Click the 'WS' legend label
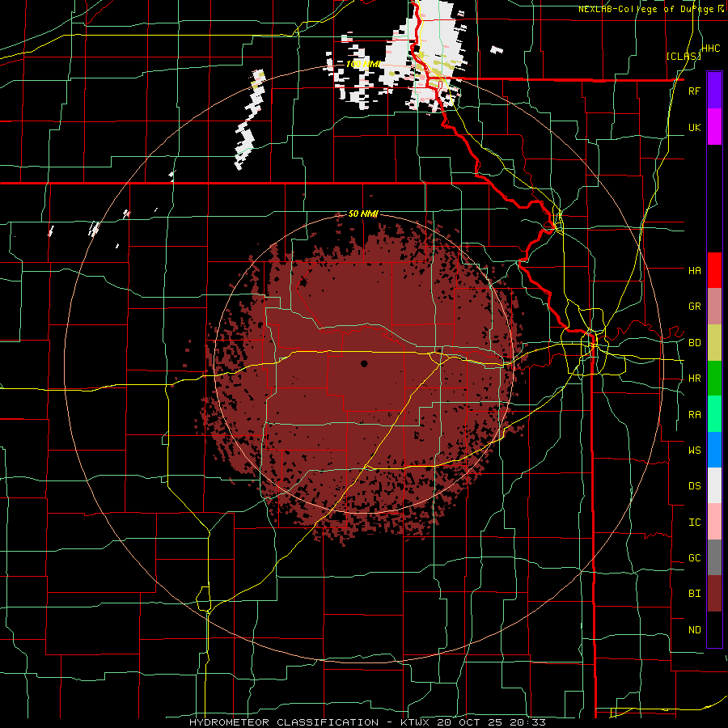The width and height of the screenshot is (728, 728). click(x=694, y=451)
